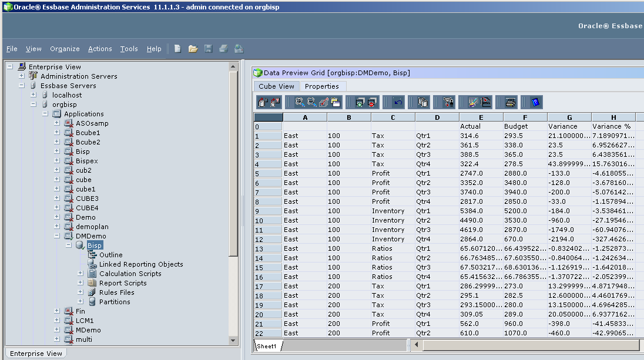Click the stacked cylinders icon in grid toolbar
This screenshot has height=360, width=644.
422,102
